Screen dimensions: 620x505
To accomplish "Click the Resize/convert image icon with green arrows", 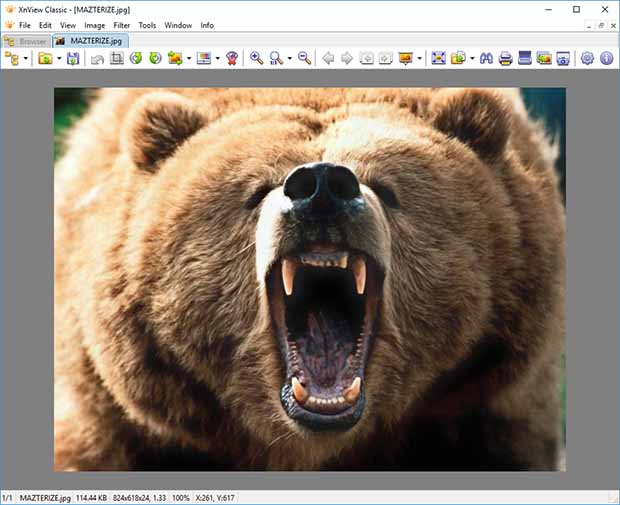I will (x=175, y=59).
